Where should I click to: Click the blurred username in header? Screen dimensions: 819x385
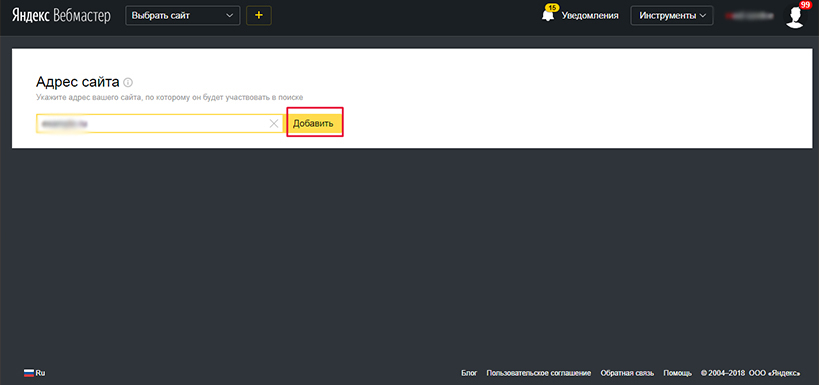point(749,16)
